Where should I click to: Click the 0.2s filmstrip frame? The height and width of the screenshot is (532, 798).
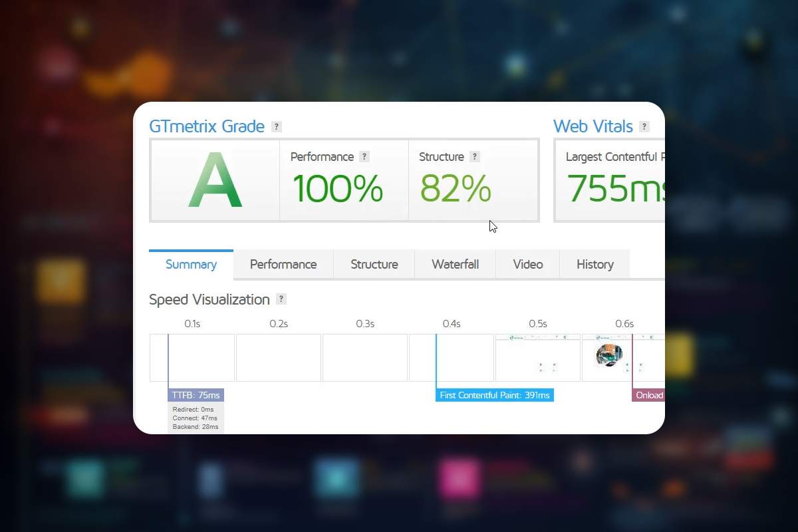click(279, 358)
